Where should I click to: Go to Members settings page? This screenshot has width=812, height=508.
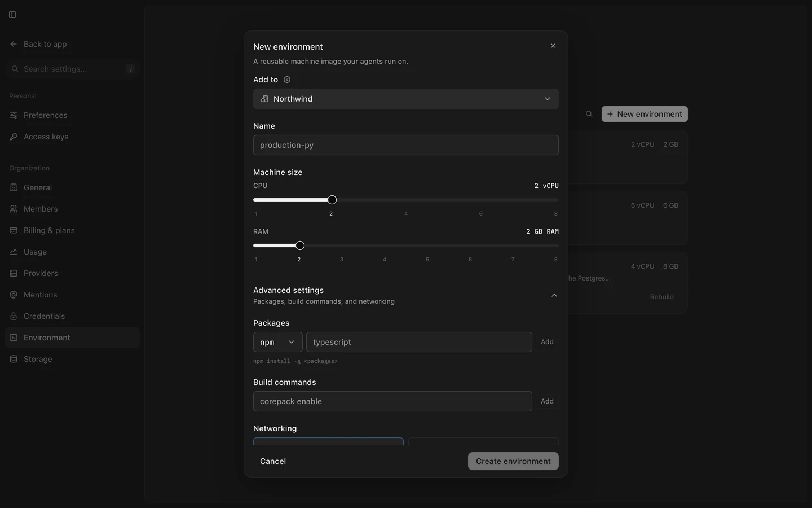[x=72, y=209]
